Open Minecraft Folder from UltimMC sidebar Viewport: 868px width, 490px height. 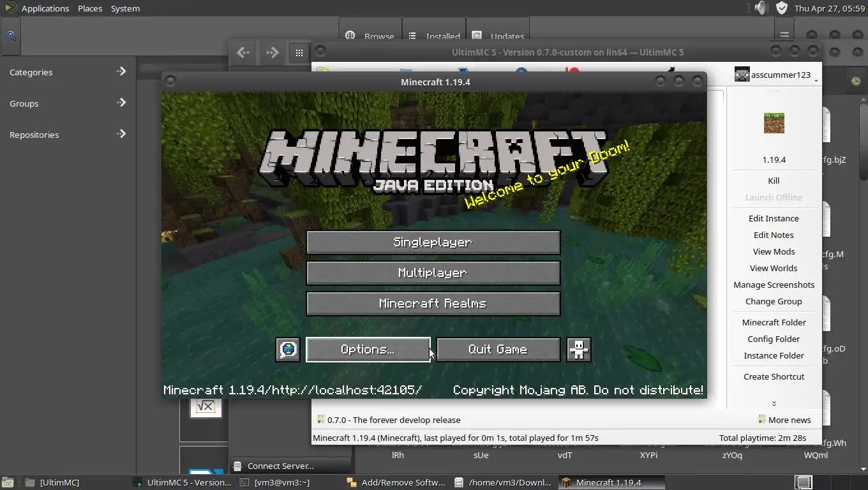pyautogui.click(x=774, y=322)
